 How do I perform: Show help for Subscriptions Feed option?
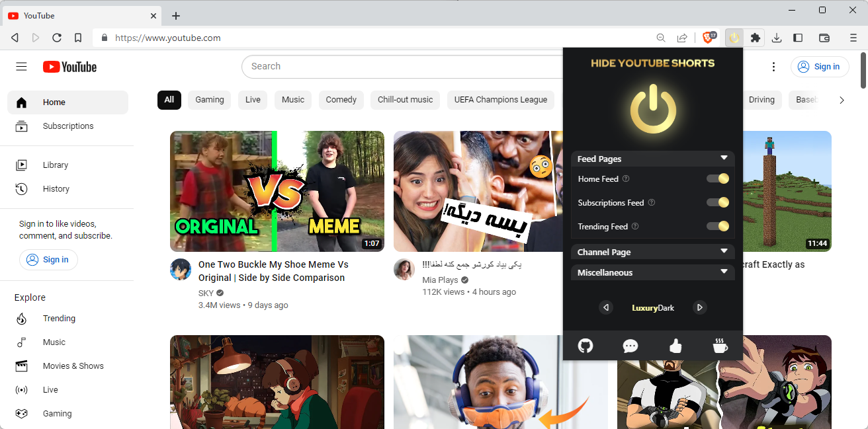point(652,202)
